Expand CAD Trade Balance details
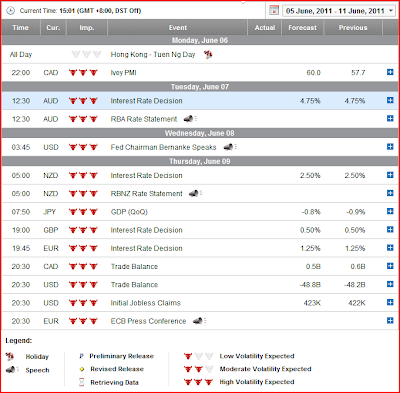 coord(390,266)
